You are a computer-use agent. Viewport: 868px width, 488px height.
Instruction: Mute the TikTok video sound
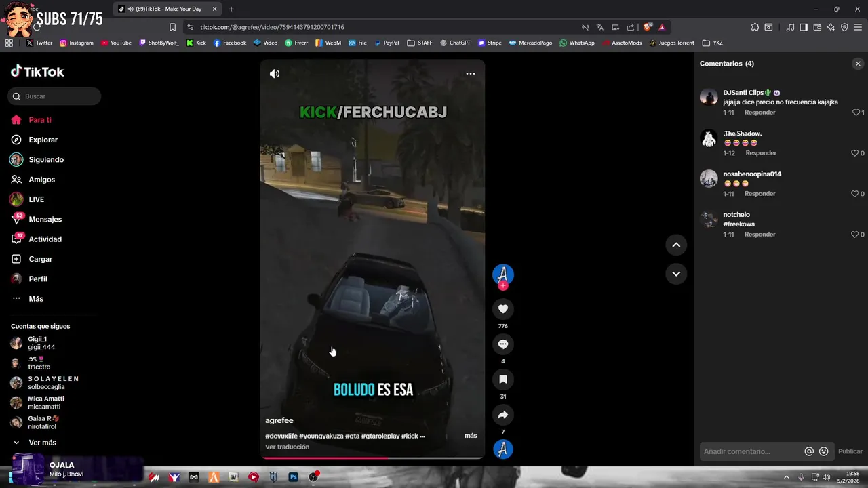(275, 74)
